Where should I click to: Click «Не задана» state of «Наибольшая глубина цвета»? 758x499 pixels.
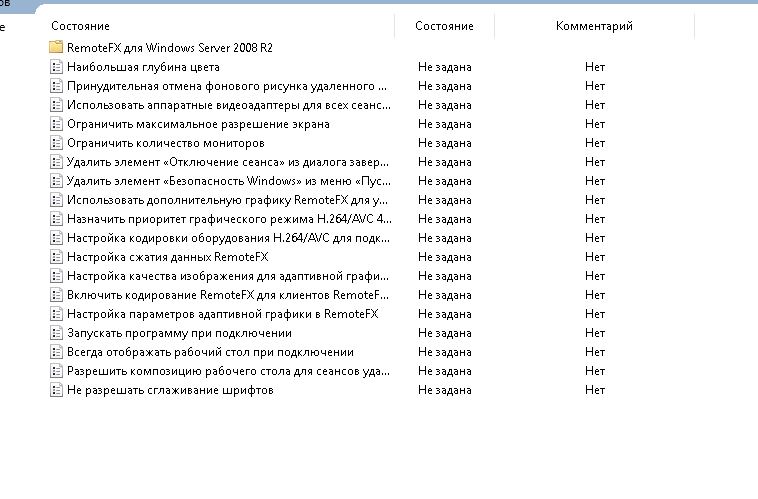tap(444, 67)
